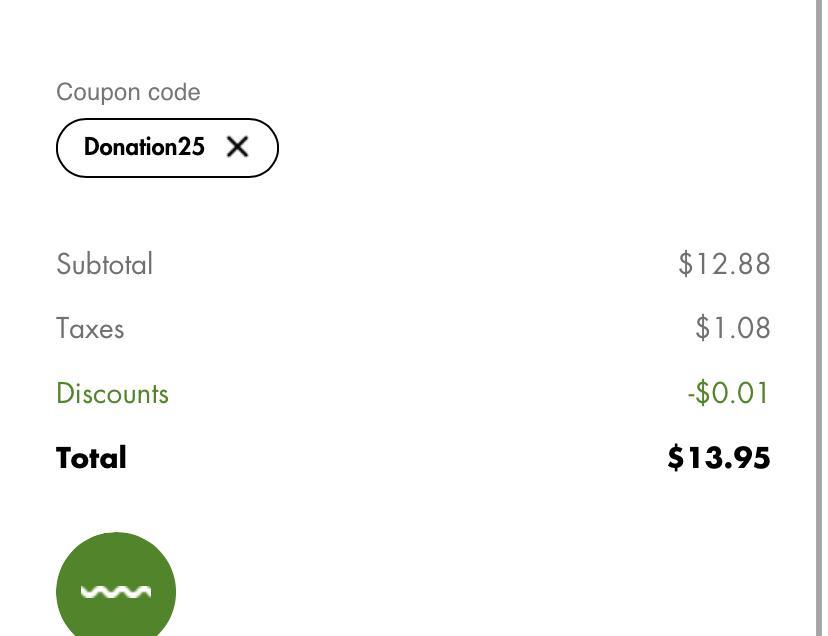The width and height of the screenshot is (828, 636).
Task: Click the Taxes label
Action: click(x=90, y=328)
